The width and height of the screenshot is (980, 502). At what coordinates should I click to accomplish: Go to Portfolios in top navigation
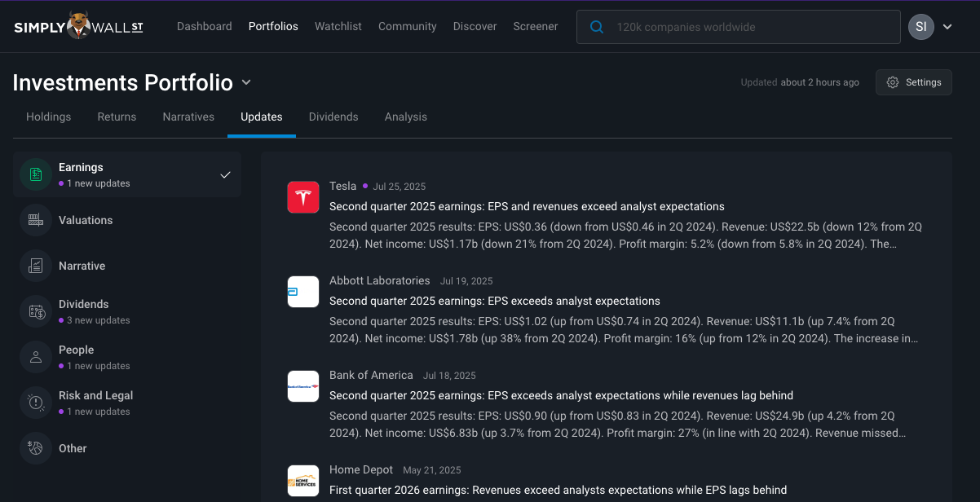click(273, 26)
